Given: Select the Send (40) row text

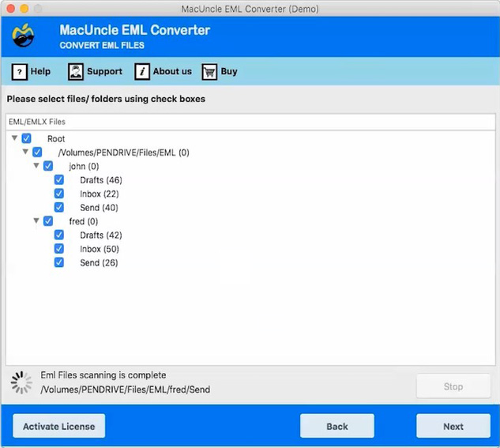Looking at the screenshot, I should pyautogui.click(x=99, y=208).
